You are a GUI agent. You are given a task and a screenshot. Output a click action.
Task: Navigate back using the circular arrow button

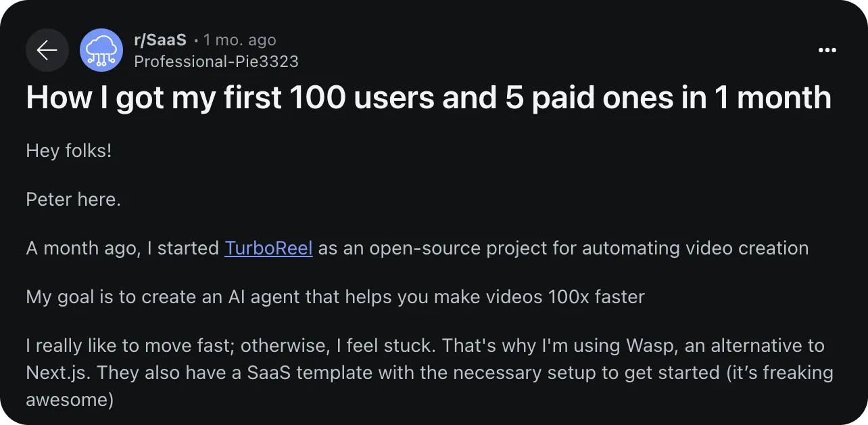(47, 50)
